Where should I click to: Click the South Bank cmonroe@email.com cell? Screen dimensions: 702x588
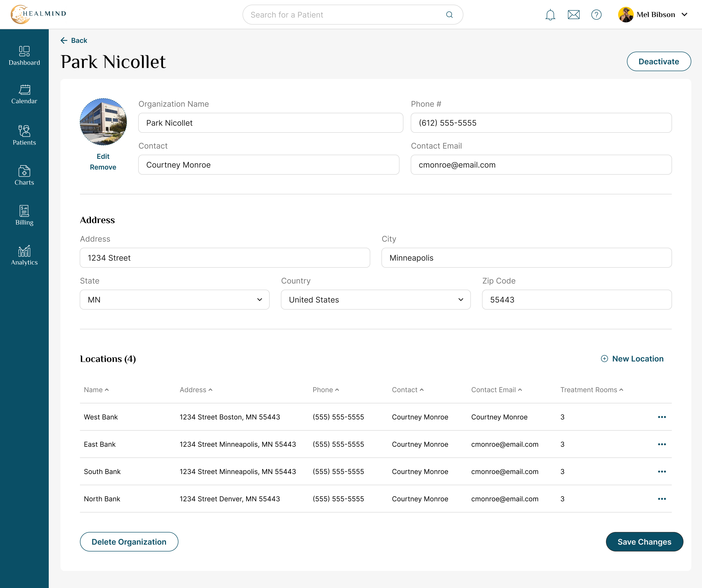click(x=505, y=471)
